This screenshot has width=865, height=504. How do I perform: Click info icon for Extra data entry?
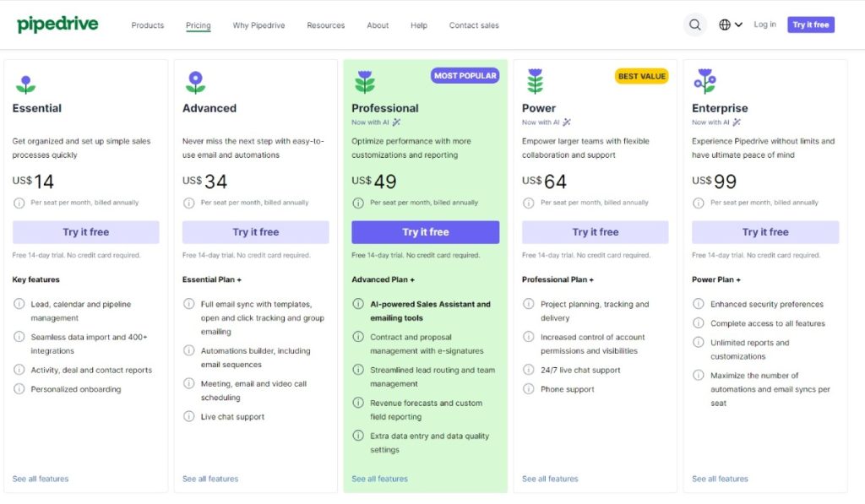[x=358, y=436]
